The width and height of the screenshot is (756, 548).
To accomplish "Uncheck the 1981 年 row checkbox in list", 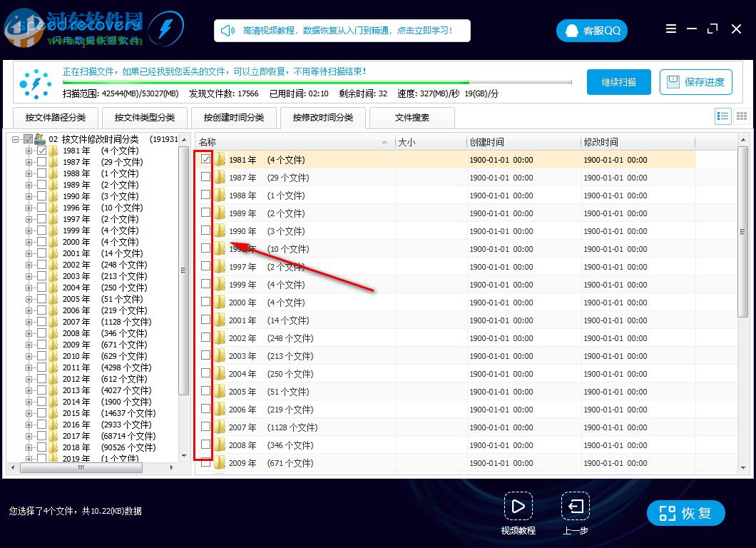I will point(206,159).
